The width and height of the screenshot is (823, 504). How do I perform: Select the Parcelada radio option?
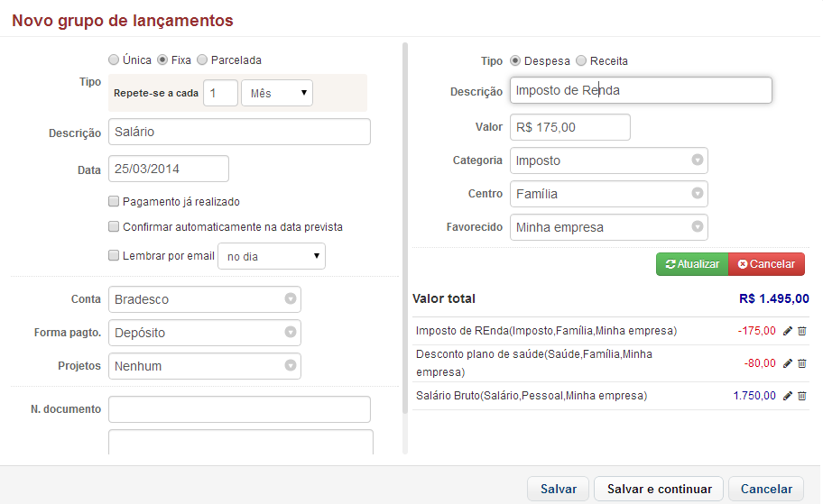pyautogui.click(x=202, y=60)
